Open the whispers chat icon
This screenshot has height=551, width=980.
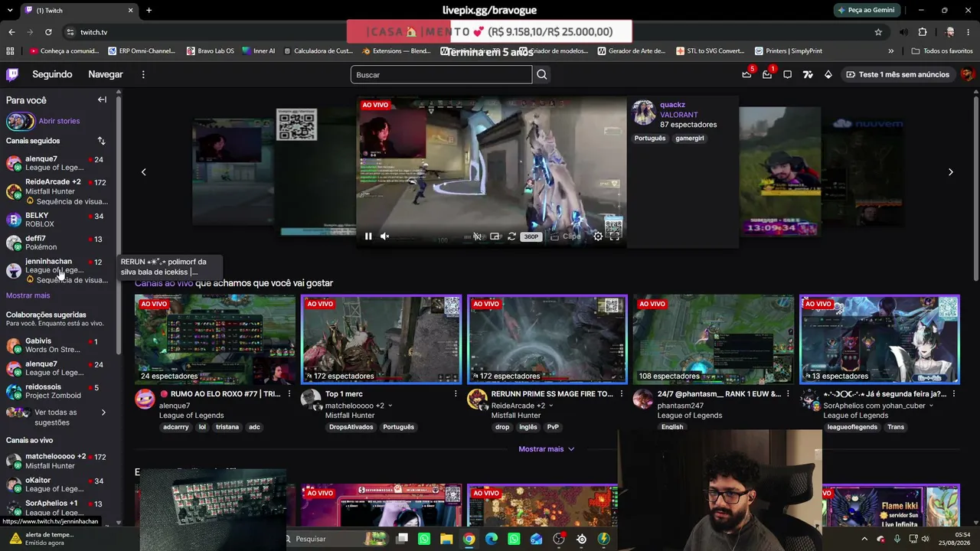tap(787, 74)
